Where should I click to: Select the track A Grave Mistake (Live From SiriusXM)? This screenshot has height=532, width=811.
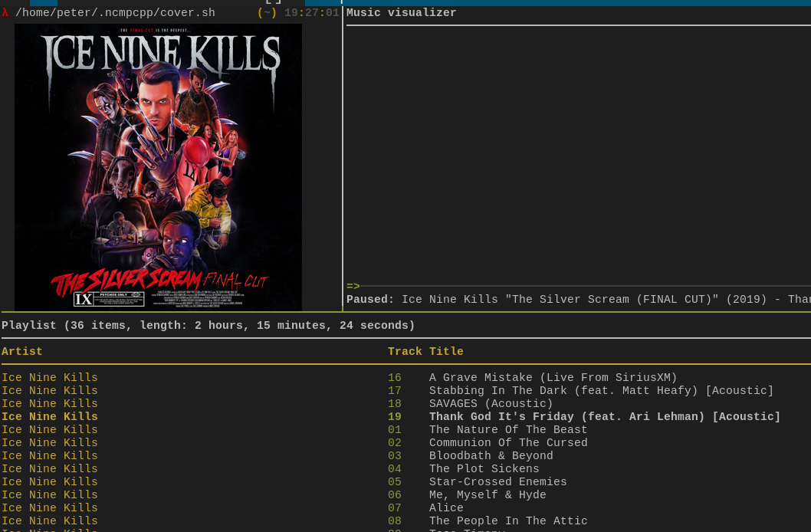pyautogui.click(x=552, y=378)
